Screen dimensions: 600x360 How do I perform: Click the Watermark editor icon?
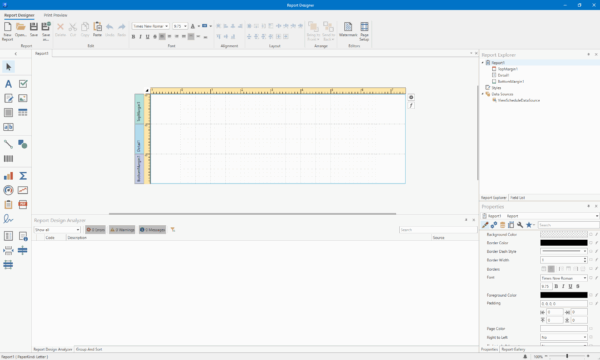[x=348, y=30]
